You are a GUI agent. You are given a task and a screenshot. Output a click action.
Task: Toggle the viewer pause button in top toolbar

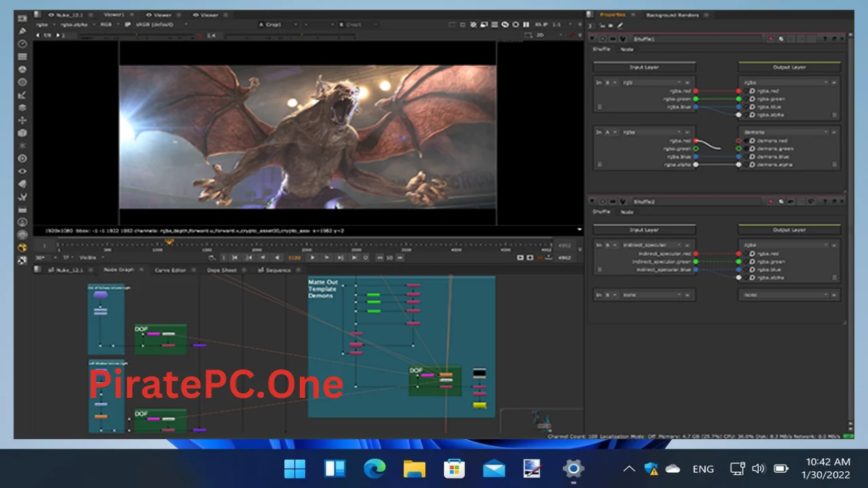(526, 24)
